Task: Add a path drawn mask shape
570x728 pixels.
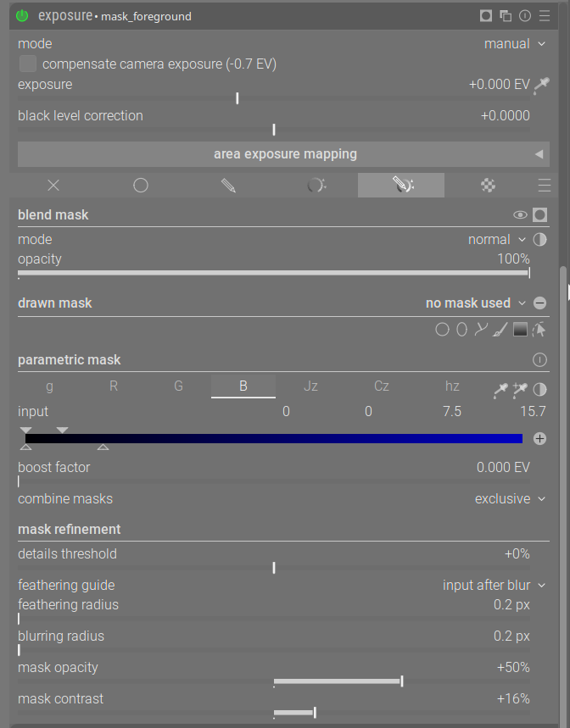Action: [481, 330]
